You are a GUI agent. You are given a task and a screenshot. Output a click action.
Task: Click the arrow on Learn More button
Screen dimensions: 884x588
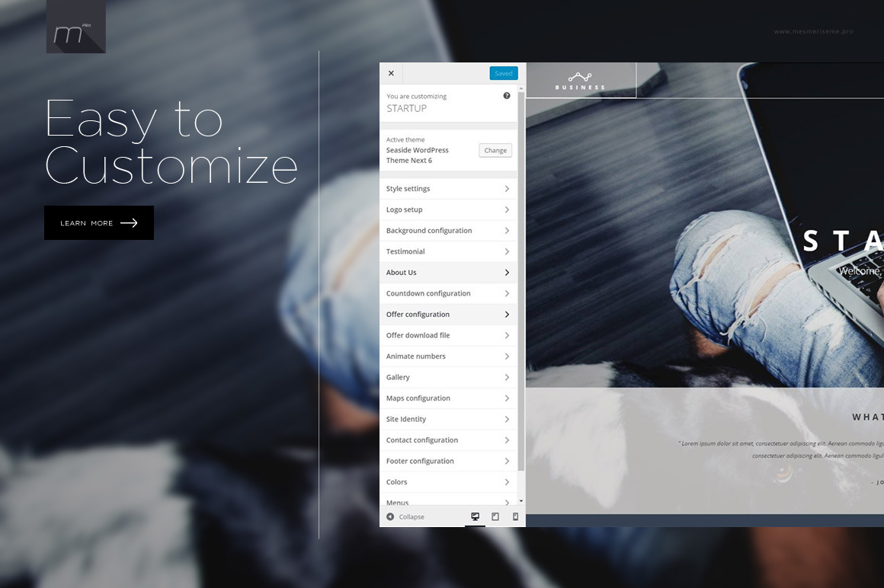pos(129,223)
